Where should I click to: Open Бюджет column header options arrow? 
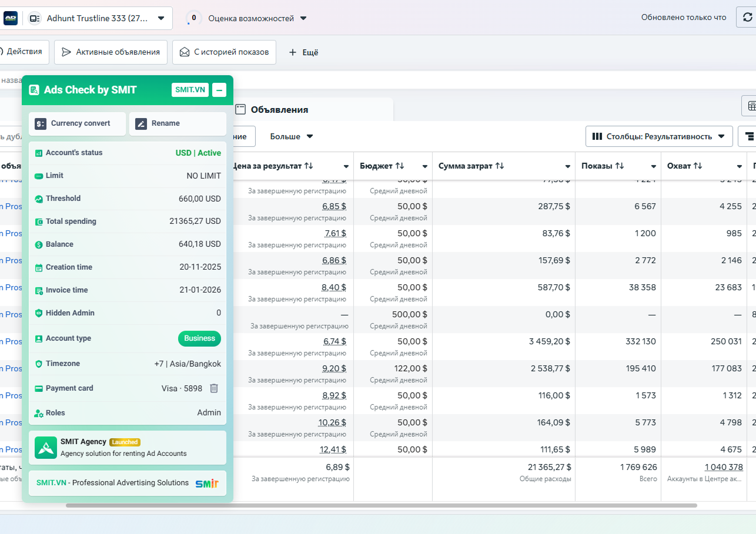(x=425, y=167)
